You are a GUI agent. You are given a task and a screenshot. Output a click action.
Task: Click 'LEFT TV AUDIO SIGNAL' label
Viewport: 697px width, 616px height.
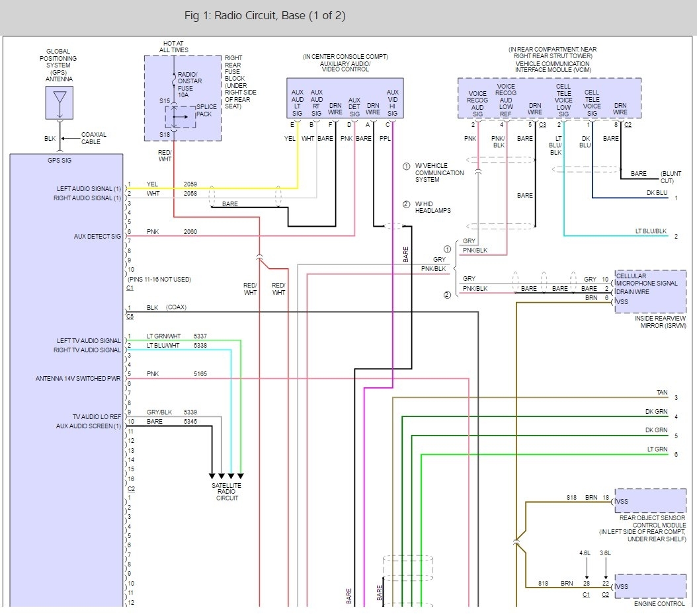click(x=89, y=340)
